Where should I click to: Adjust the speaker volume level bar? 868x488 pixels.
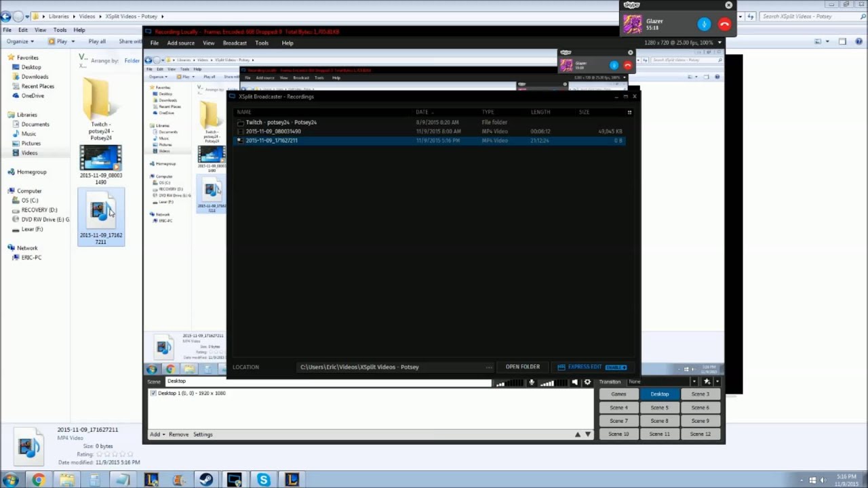click(x=554, y=382)
